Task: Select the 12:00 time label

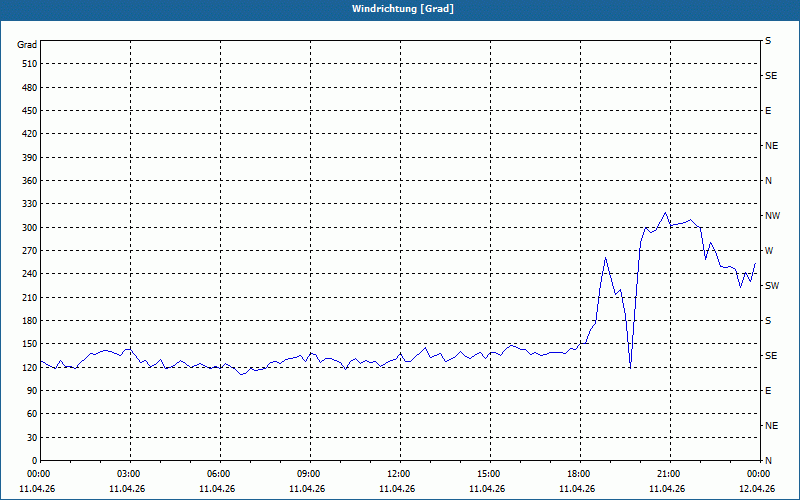Action: (x=398, y=474)
